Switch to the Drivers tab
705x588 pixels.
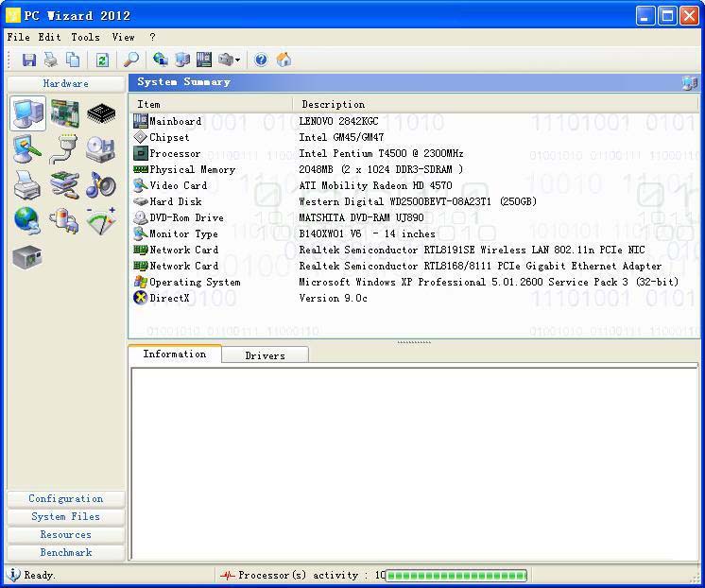click(265, 355)
